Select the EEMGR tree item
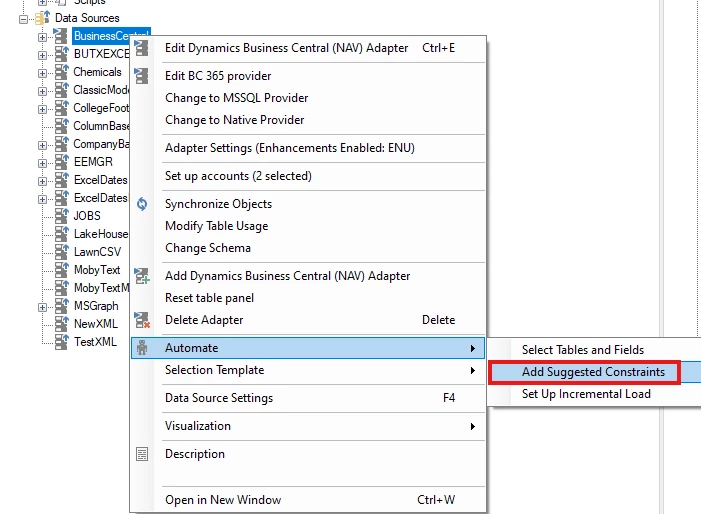This screenshot has height=514, width=701. point(93,162)
